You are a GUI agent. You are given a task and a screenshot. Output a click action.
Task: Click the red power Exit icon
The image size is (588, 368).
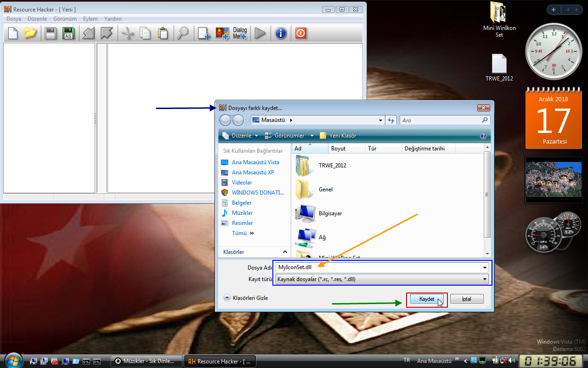point(301,33)
